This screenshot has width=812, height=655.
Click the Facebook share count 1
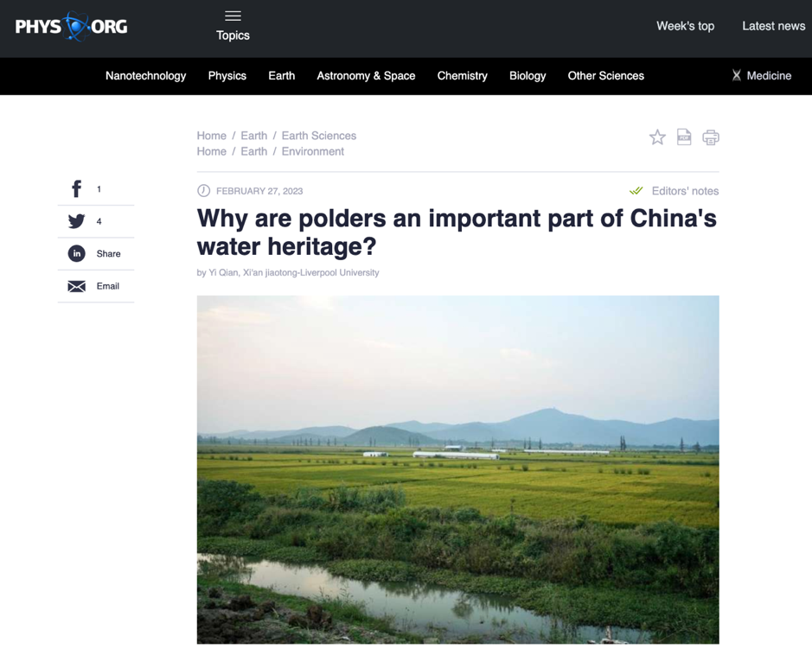[x=99, y=189]
